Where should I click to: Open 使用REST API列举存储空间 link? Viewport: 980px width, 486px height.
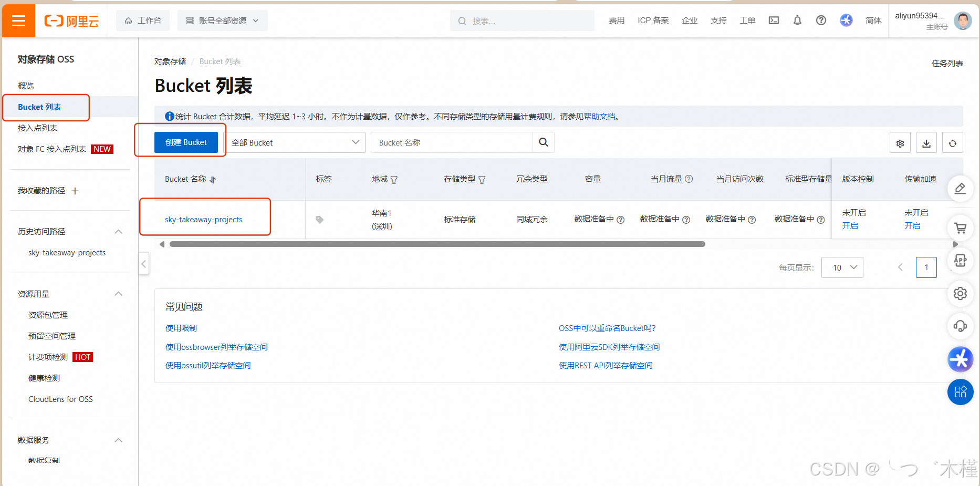[x=606, y=365]
